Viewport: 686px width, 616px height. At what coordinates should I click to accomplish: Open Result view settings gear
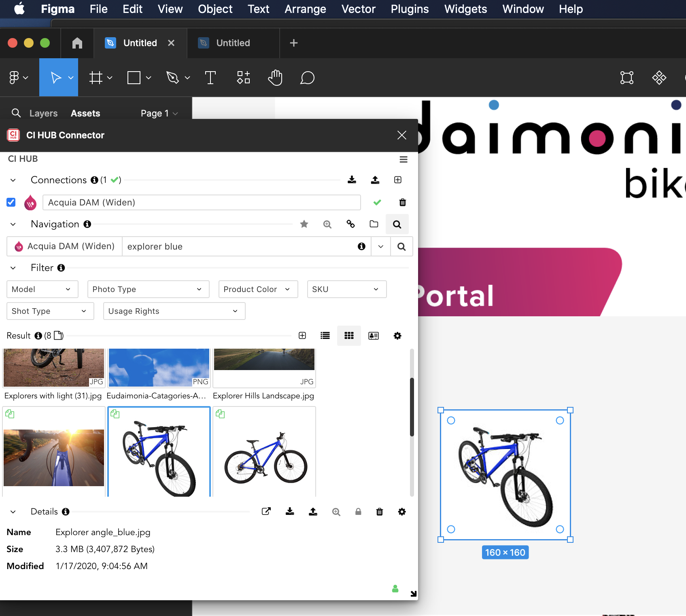[397, 336]
